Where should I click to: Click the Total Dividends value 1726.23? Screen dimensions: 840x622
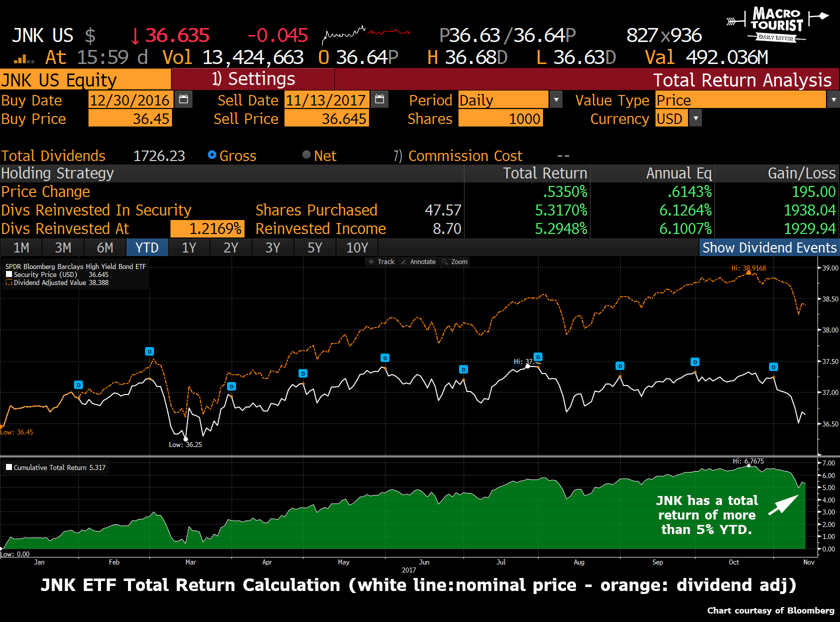point(159,156)
